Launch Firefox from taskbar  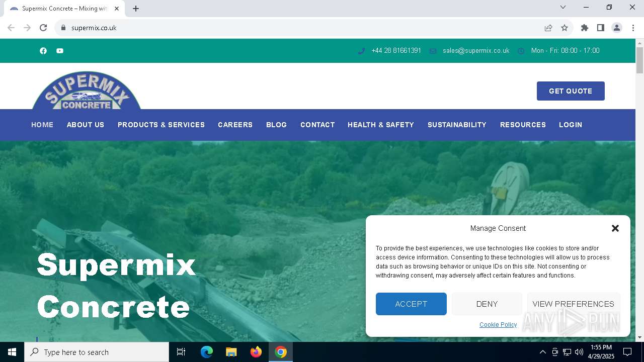coord(256,352)
